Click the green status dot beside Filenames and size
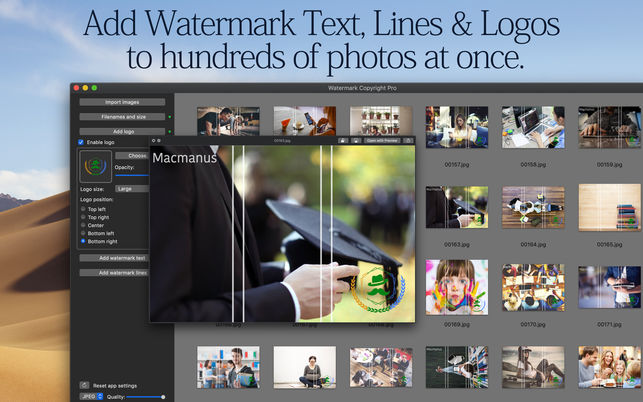This screenshot has width=643, height=402. [170, 117]
